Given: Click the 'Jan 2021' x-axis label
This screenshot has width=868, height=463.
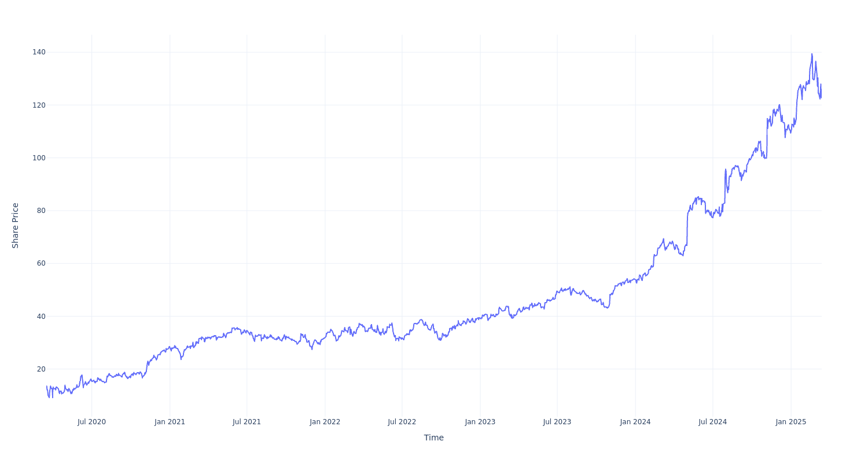Looking at the screenshot, I should [170, 422].
